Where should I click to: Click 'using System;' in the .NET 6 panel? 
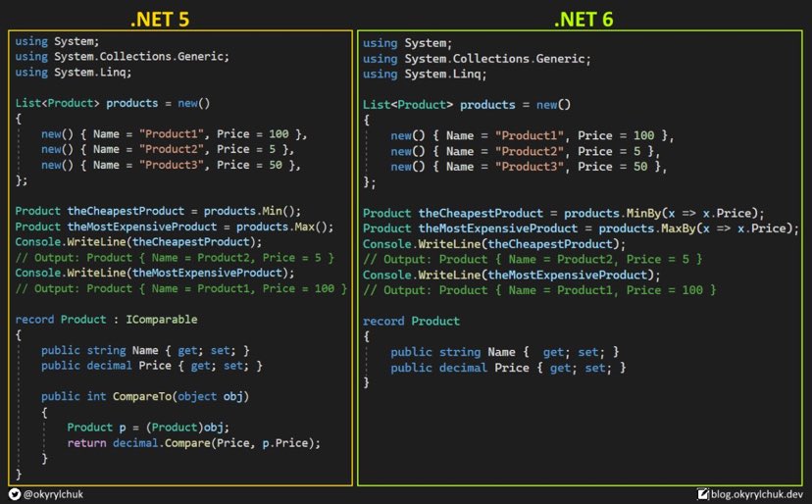click(x=407, y=43)
